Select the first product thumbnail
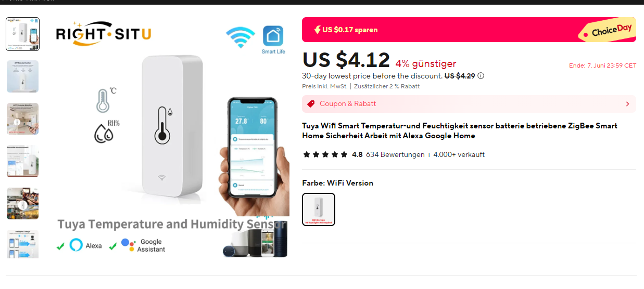The width and height of the screenshot is (644, 289). (x=22, y=34)
